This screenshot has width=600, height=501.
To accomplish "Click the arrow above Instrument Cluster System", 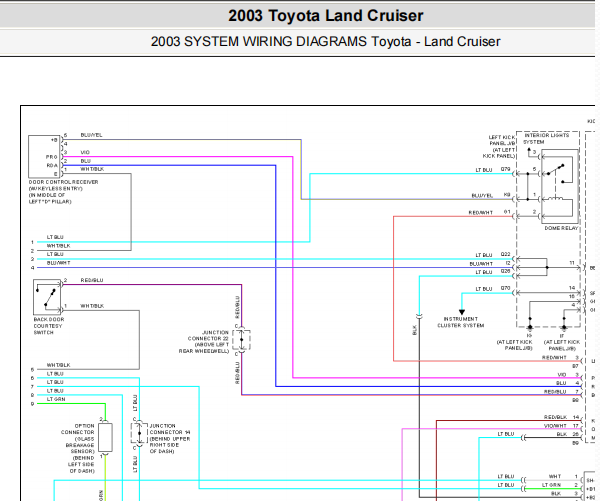I will [462, 312].
